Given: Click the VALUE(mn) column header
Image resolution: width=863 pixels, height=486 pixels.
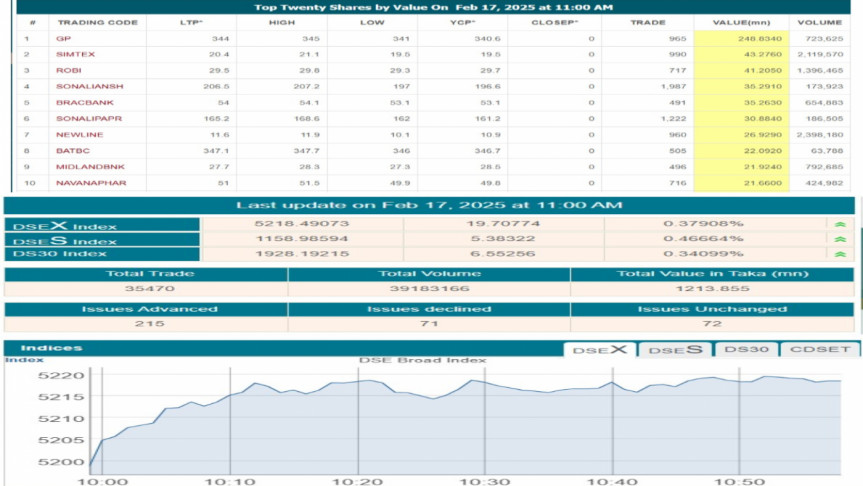Looking at the screenshot, I should 739,21.
